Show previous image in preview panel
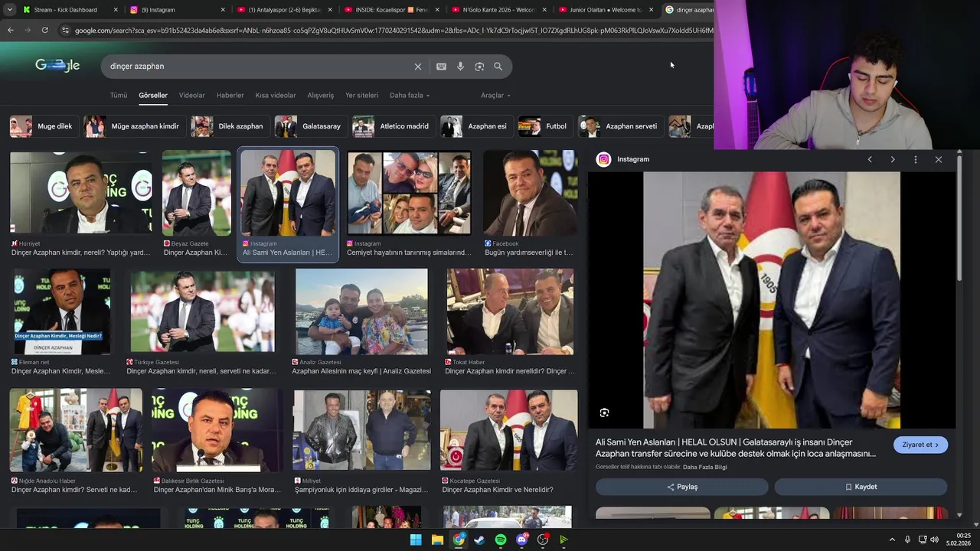This screenshot has height=551, width=980. point(870,159)
